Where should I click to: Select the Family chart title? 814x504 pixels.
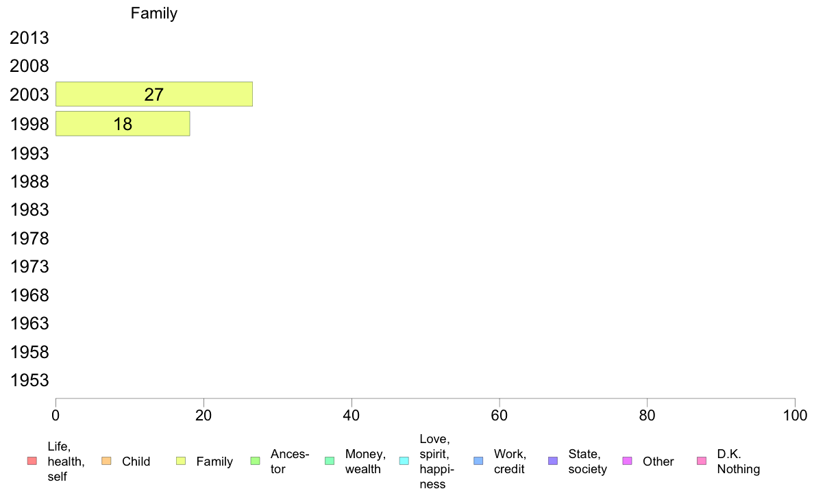click(x=153, y=13)
